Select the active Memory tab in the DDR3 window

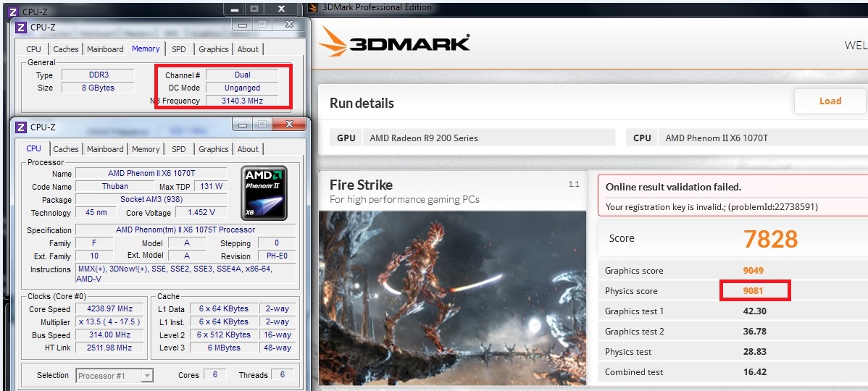[146, 49]
